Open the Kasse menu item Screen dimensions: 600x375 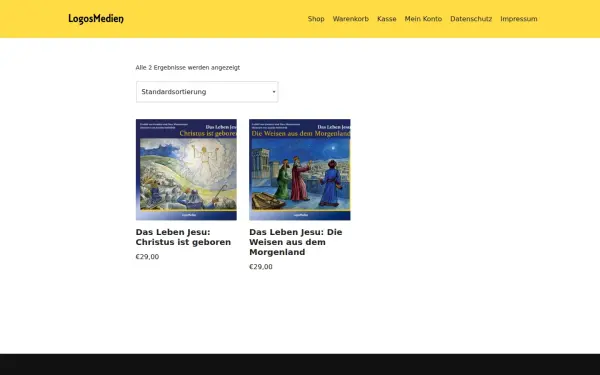pyautogui.click(x=386, y=19)
